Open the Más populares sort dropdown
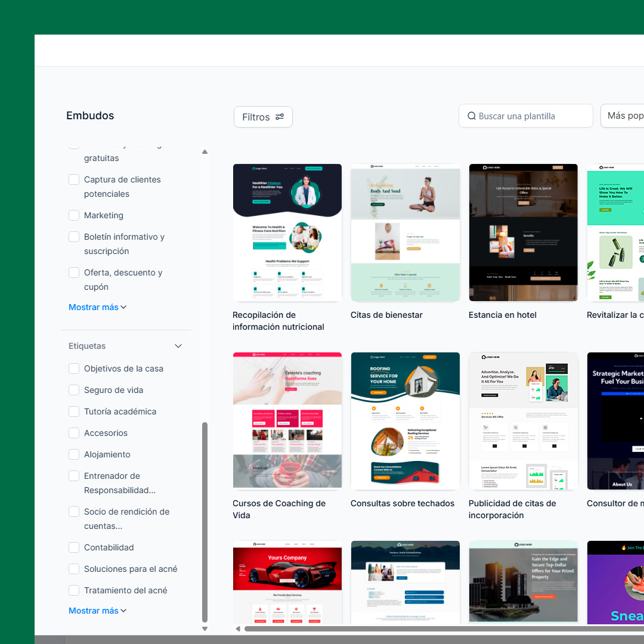 pos(623,116)
